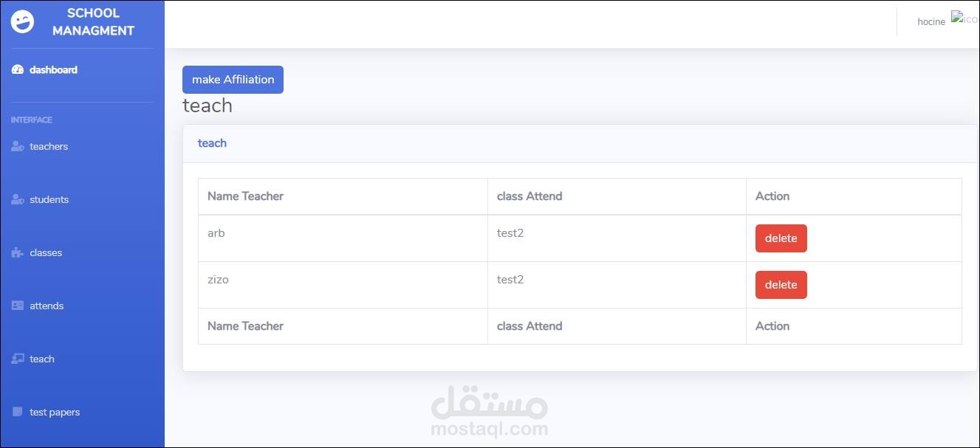Click the teach card header title

coord(212,143)
